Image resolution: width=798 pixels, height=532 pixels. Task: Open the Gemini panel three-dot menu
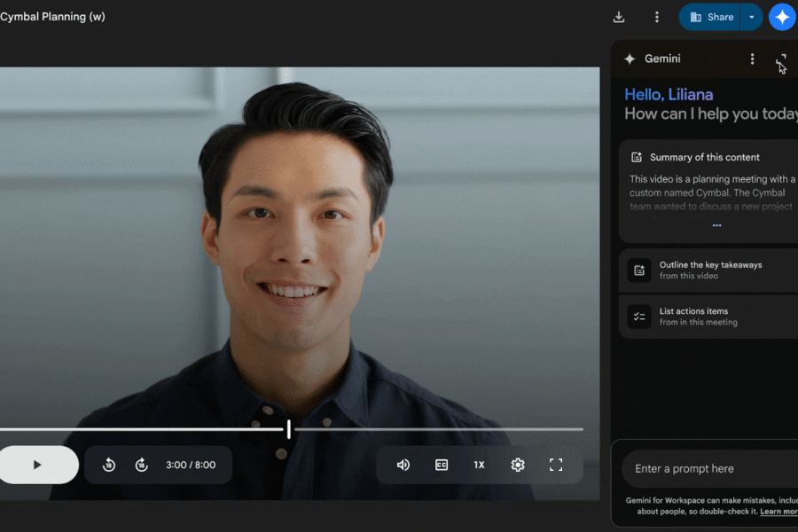pos(752,59)
